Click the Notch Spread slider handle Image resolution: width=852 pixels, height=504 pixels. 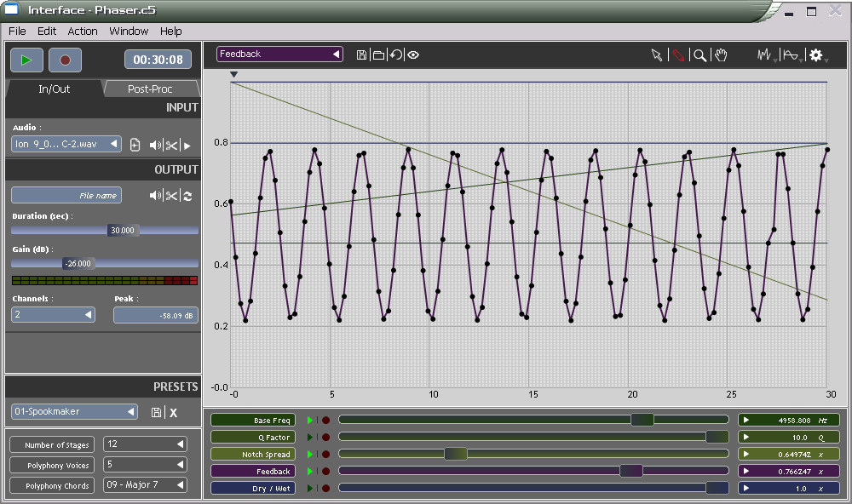click(455, 454)
